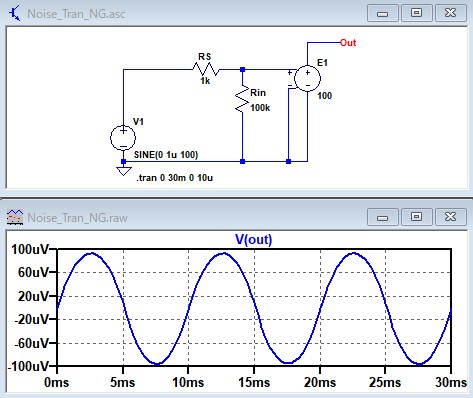This screenshot has height=398, width=473.
Task: Click the RS resistor symbol
Action: tap(206, 69)
